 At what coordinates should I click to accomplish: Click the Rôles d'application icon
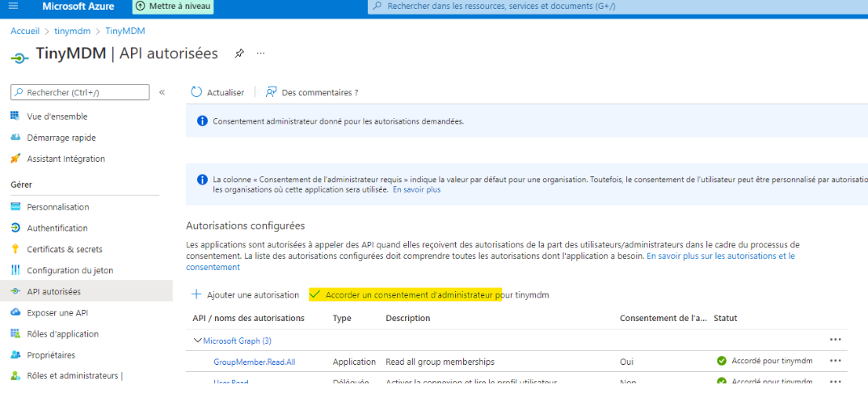click(15, 334)
